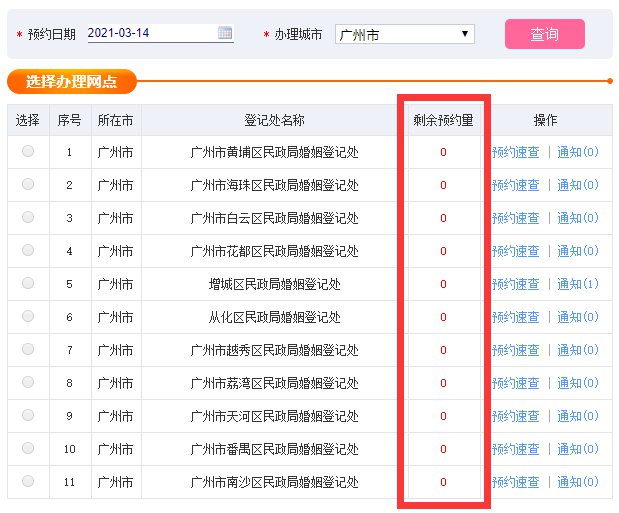Open 通知(0) for 越秀区 row
The image size is (619, 513).
pyautogui.click(x=578, y=350)
